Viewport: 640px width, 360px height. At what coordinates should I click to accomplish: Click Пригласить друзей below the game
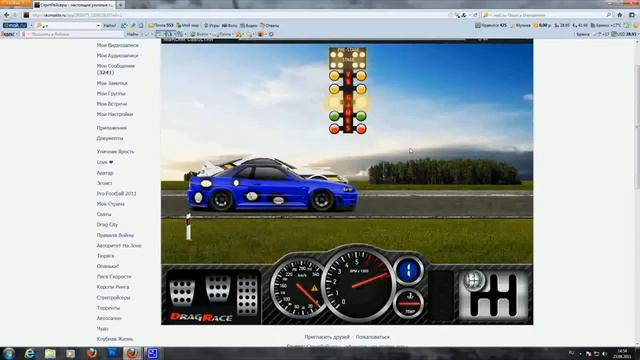tap(327, 337)
